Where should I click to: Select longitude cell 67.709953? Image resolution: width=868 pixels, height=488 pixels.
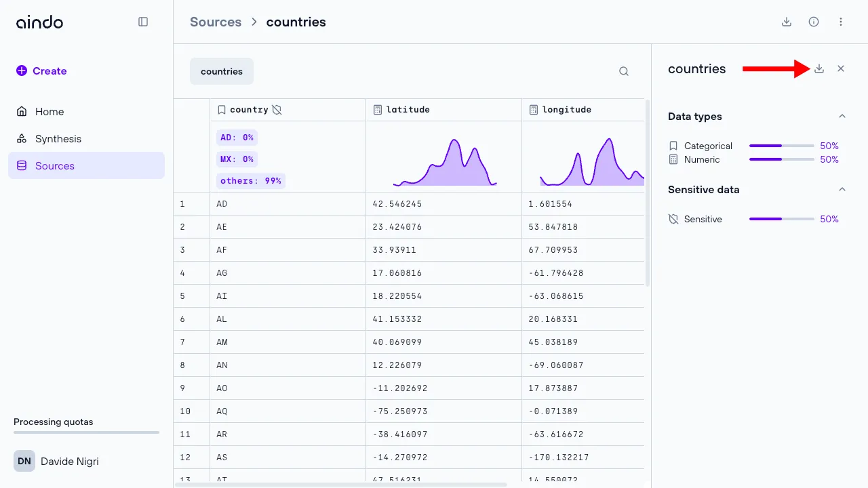[x=583, y=250]
